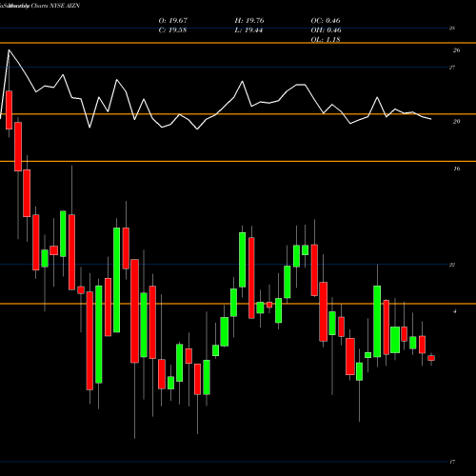This screenshot has width=476, height=476.
Task: Click the last small red candlestick
Action: click(x=431, y=358)
